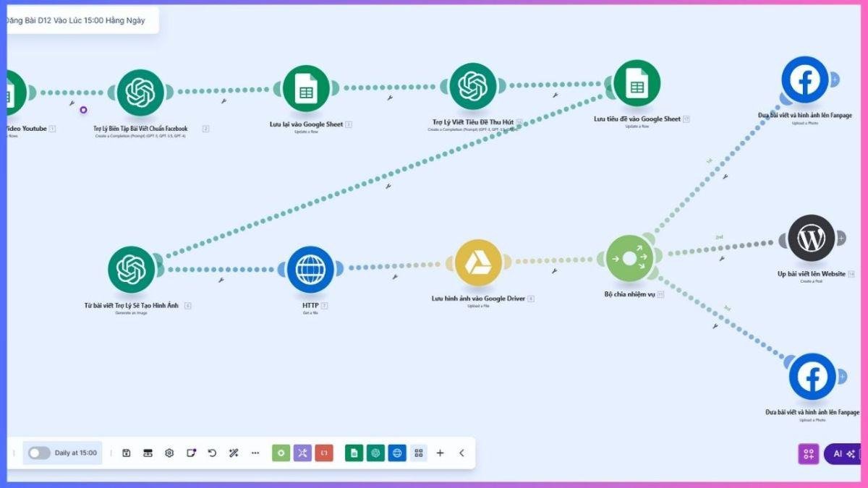Open the OpenAI image generation module
The width and height of the screenshot is (868, 488).
pos(132,270)
